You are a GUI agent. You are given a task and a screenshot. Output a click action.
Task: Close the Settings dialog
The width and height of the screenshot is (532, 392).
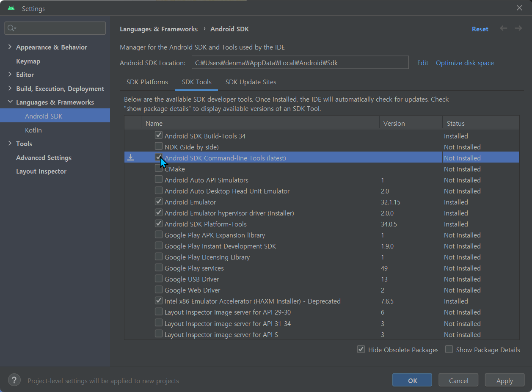[519, 8]
